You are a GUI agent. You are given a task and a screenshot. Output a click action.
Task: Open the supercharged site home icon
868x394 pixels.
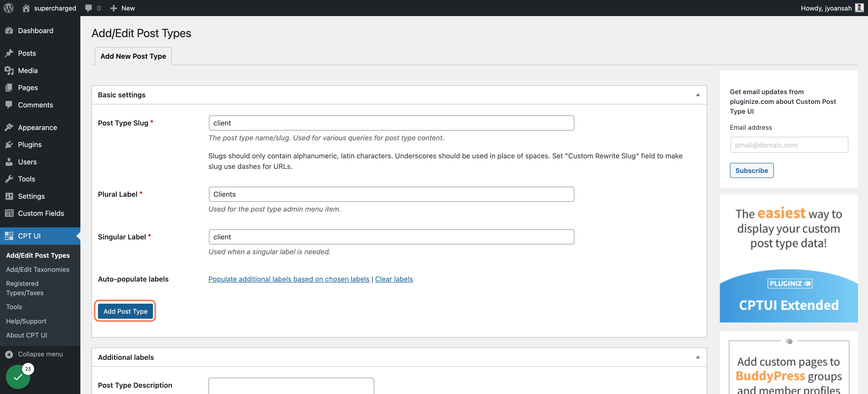tap(26, 8)
